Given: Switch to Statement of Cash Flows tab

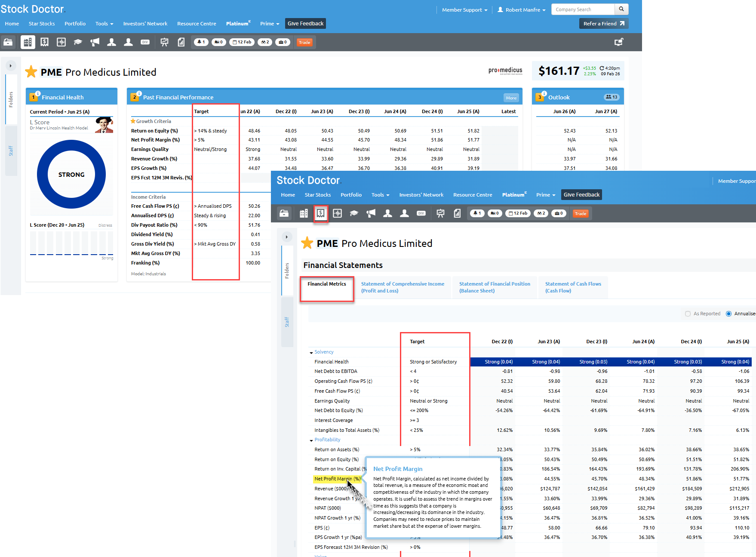Looking at the screenshot, I should (x=573, y=287).
